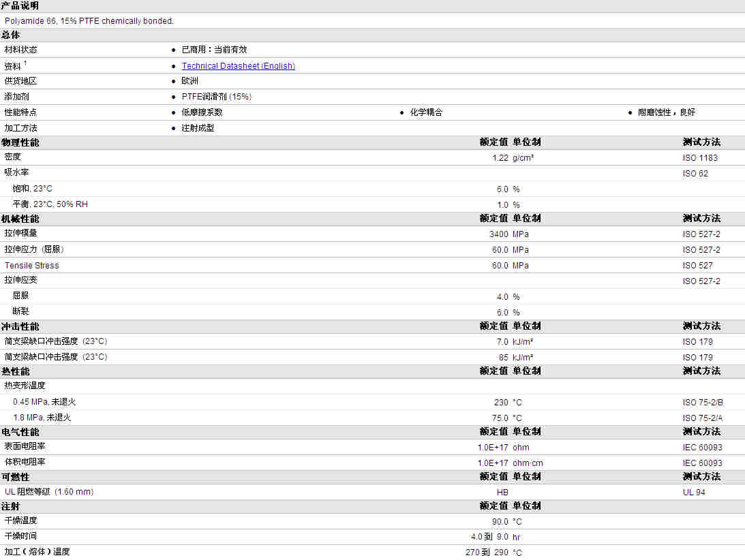Click the 总体 section header

(x=11, y=35)
